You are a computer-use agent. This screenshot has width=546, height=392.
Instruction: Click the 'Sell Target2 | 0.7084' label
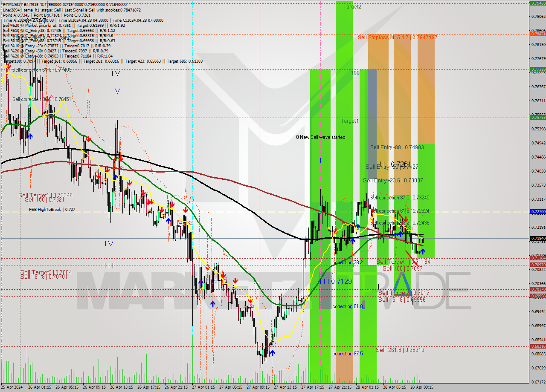click(46, 272)
